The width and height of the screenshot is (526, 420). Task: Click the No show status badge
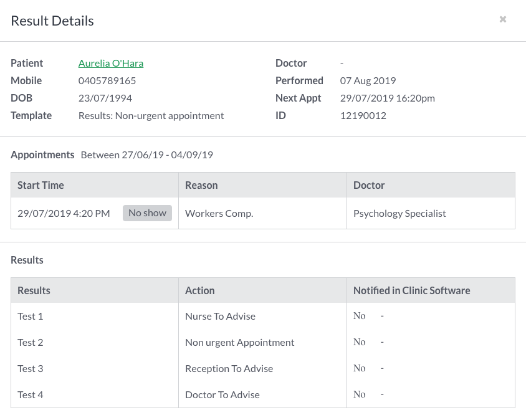click(147, 213)
